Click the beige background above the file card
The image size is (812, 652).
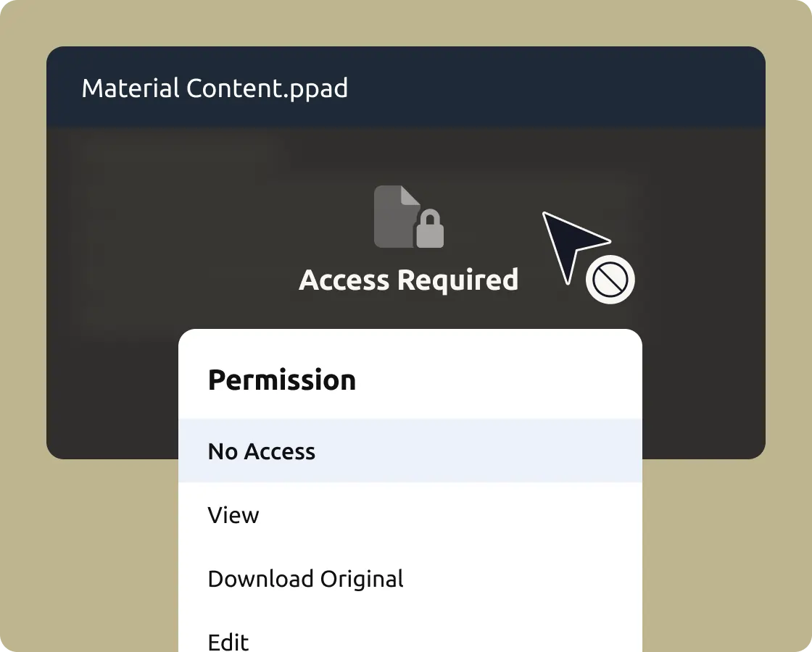(406, 22)
